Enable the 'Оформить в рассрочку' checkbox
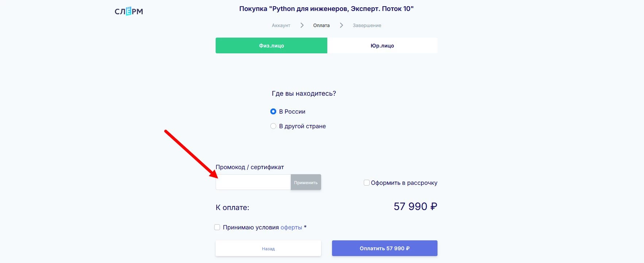644x263 pixels. point(366,182)
